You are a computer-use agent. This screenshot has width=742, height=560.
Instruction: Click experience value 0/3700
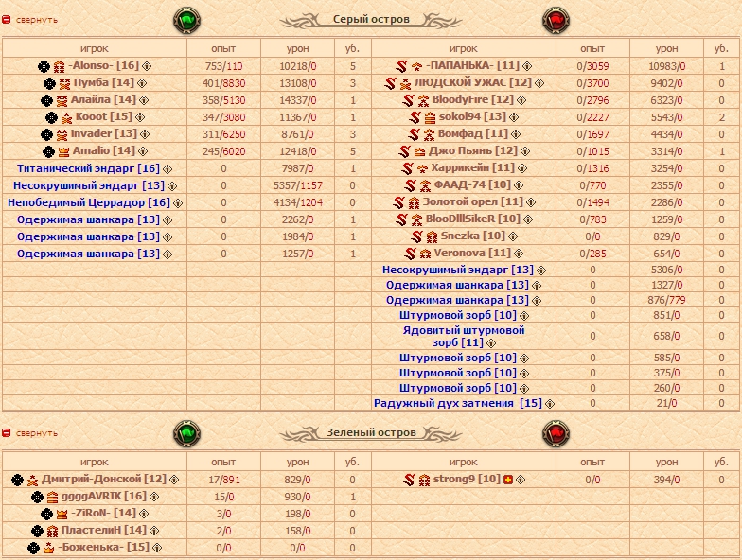point(592,83)
